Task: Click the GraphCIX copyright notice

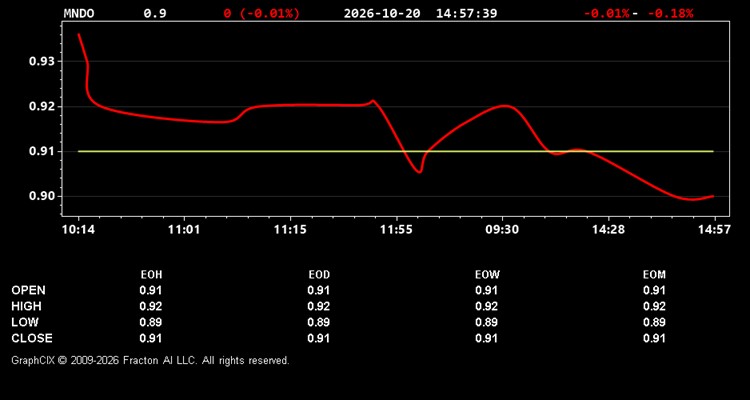Action: point(150,360)
